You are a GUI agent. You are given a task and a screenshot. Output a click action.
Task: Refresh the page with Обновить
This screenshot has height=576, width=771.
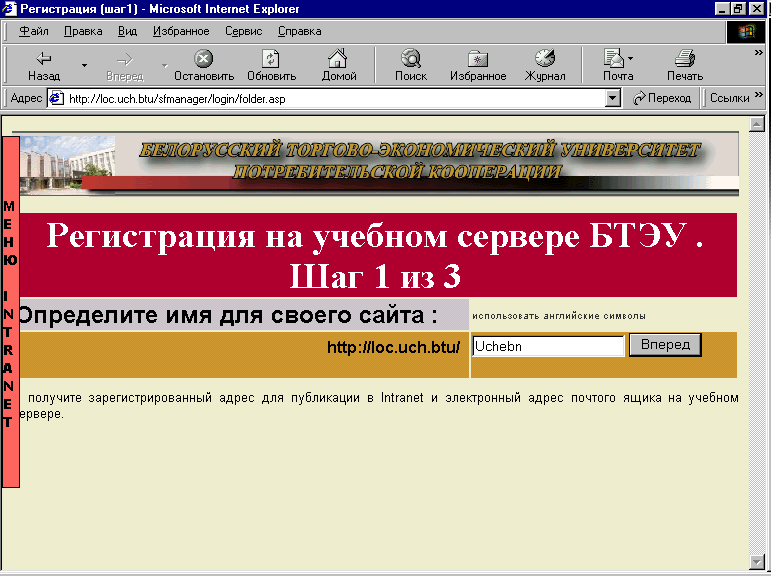271,65
